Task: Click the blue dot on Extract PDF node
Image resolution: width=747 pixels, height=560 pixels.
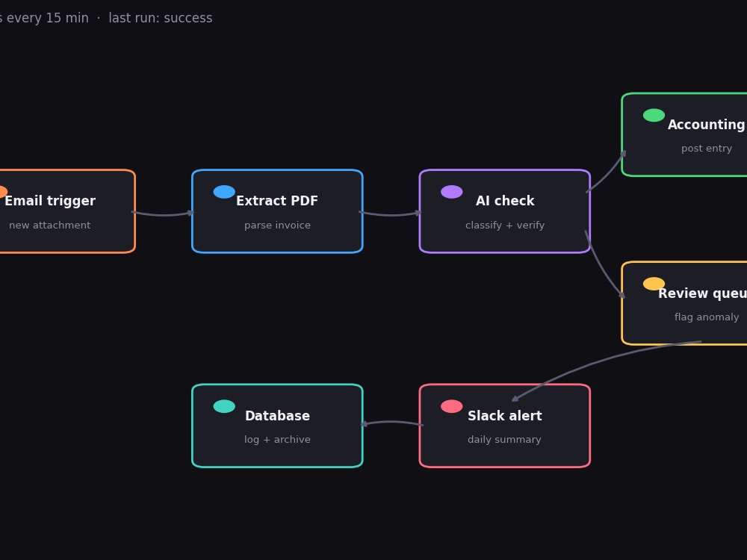Action: (224, 192)
